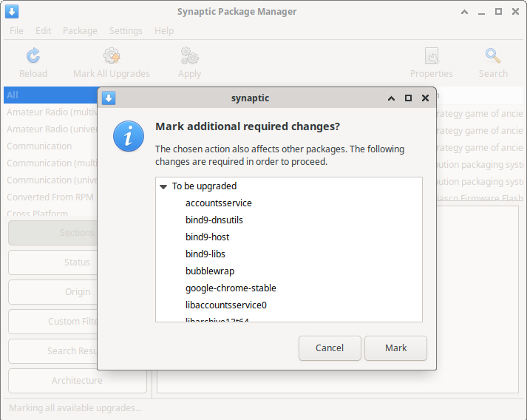Select the Communication section
527x420 pixels.
51,146
